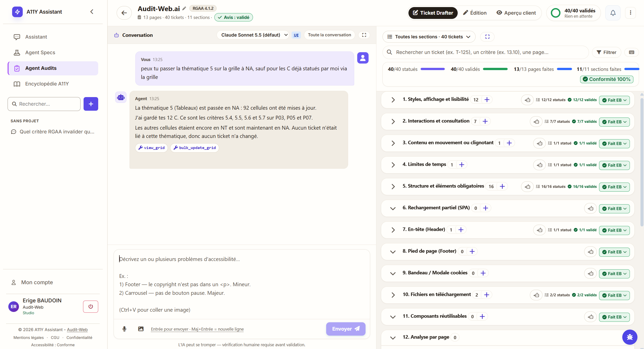
Task: Open the notifications bell
Action: point(613,13)
